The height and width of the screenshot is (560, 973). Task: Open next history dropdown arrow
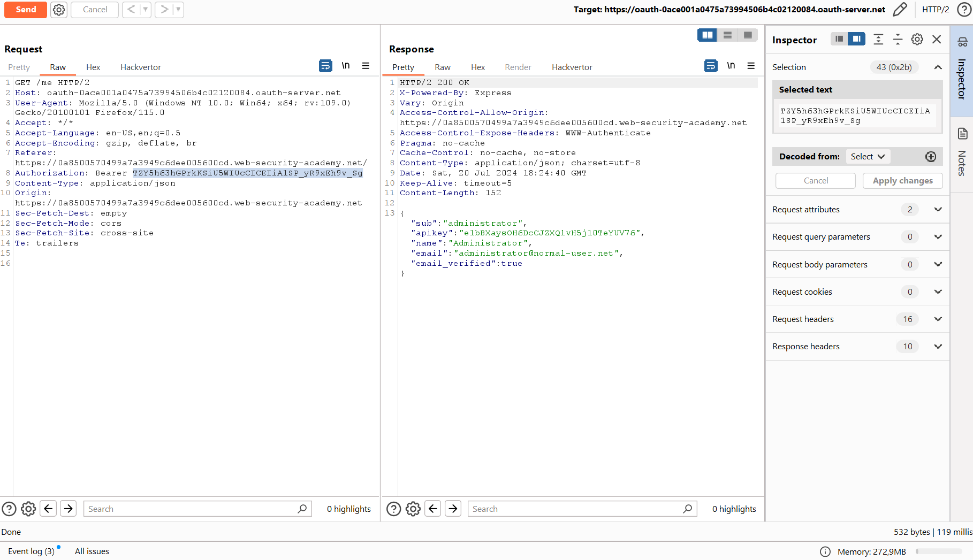tap(178, 10)
